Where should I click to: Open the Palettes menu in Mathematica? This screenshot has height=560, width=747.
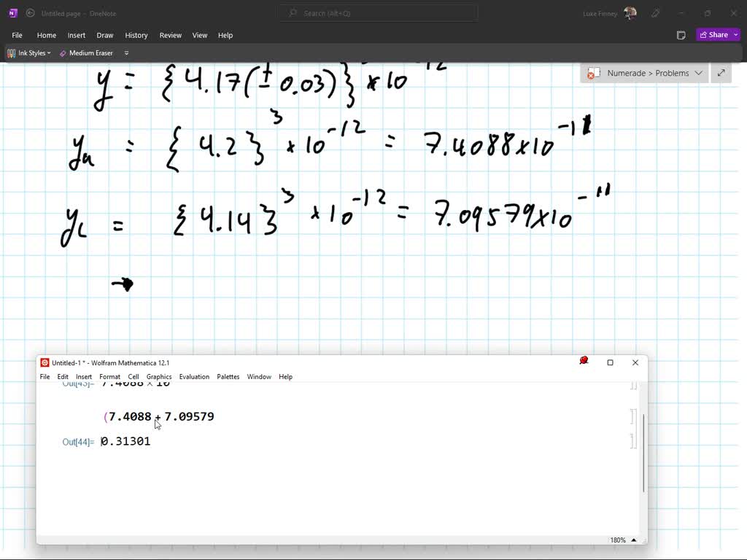228,376
